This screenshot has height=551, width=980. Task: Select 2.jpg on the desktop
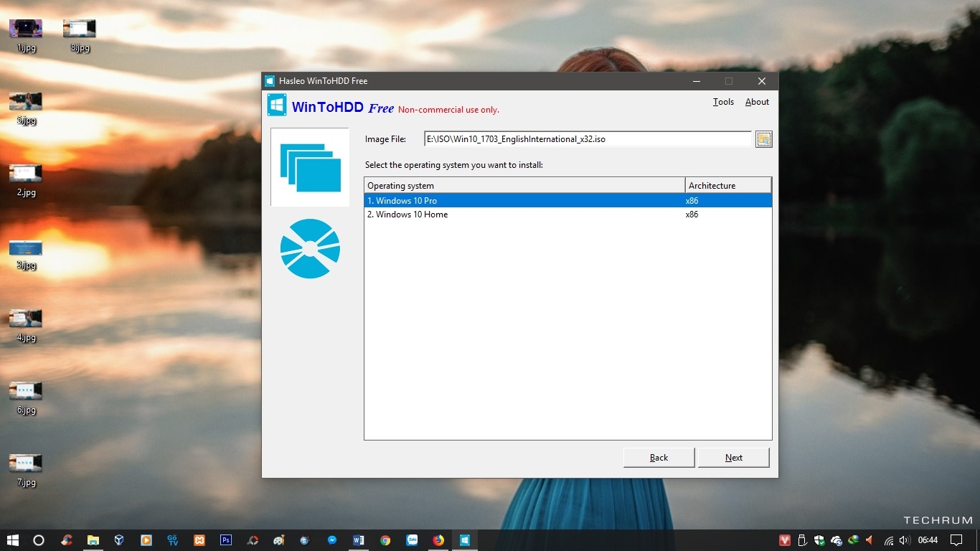(26, 181)
